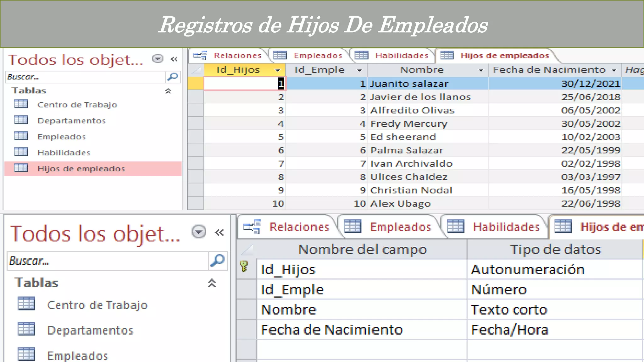Click the Id_Emple field name in design view
The height and width of the screenshot is (362, 644).
pyautogui.click(x=362, y=289)
